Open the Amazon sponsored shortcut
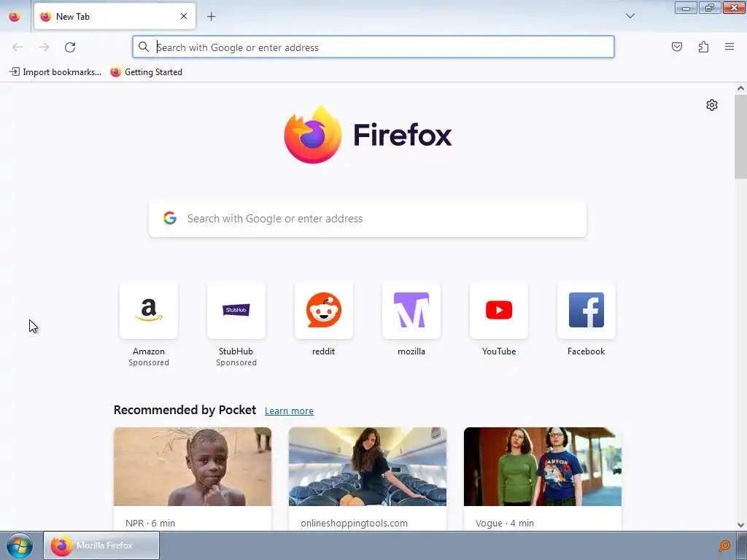747x560 pixels. (149, 311)
